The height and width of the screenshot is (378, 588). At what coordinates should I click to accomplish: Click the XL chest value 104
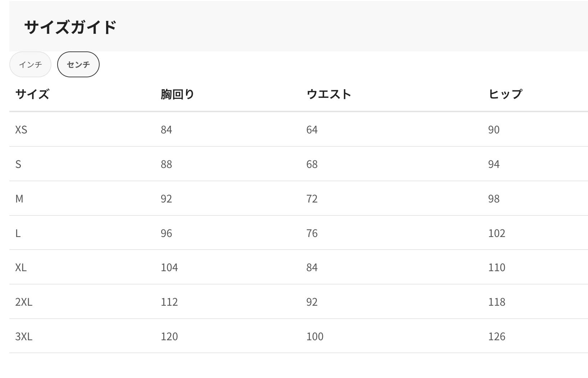[x=169, y=267]
